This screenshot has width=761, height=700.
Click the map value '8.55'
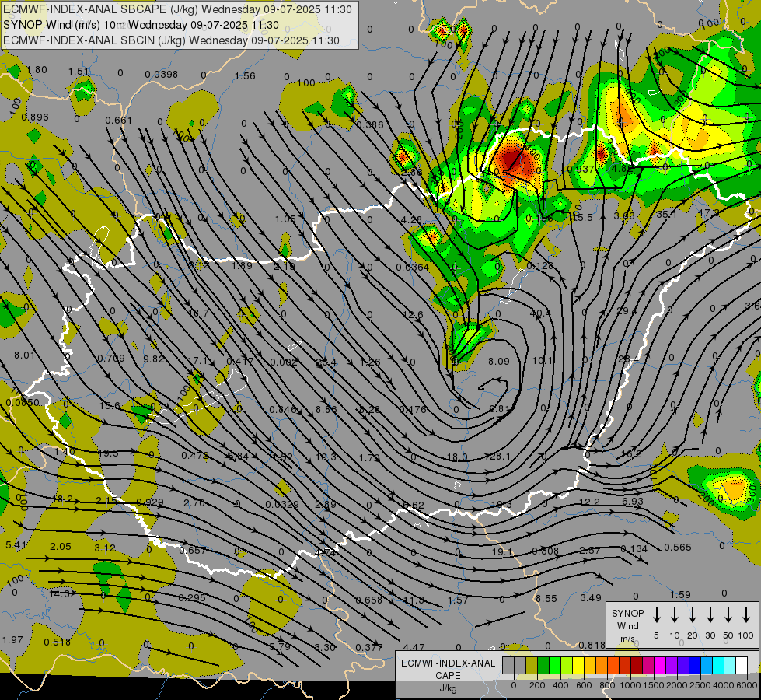[x=546, y=598]
